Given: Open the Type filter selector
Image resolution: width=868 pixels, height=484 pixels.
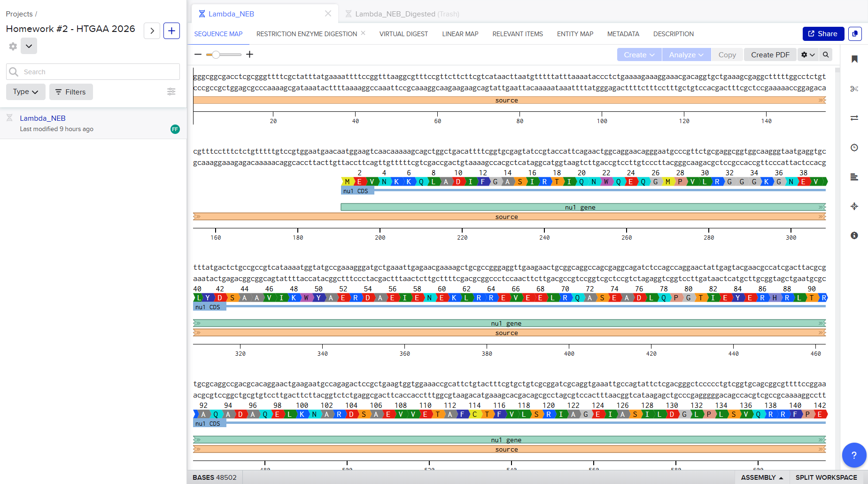Looking at the screenshot, I should click(x=25, y=92).
